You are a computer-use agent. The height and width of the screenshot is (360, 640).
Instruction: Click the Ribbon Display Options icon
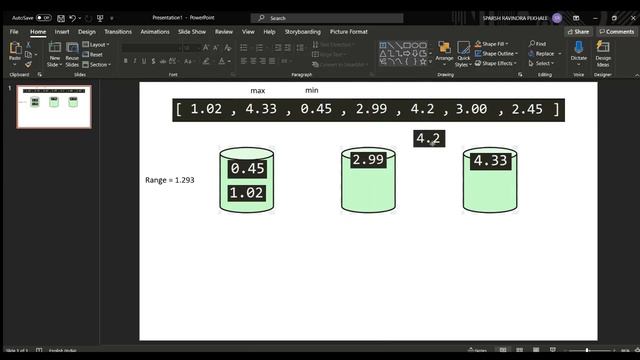[x=576, y=18]
